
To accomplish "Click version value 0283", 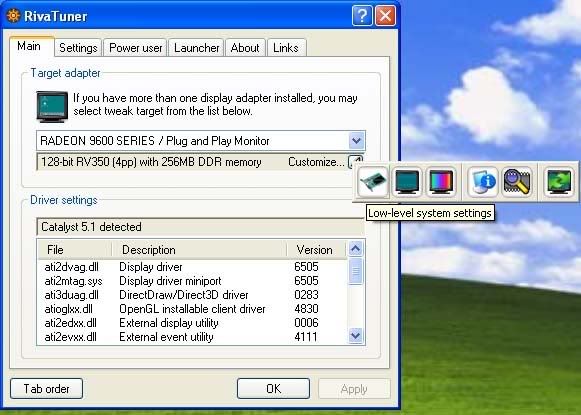I will (x=306, y=295).
